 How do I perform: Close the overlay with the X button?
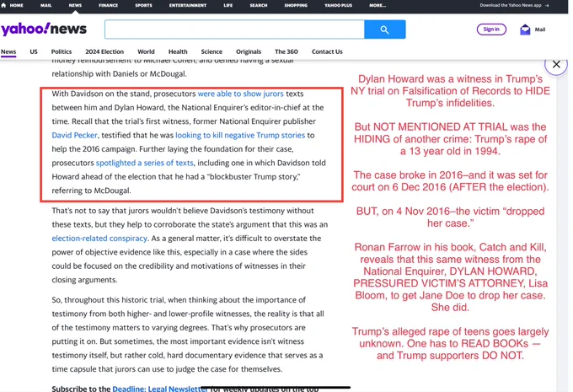pos(556,64)
